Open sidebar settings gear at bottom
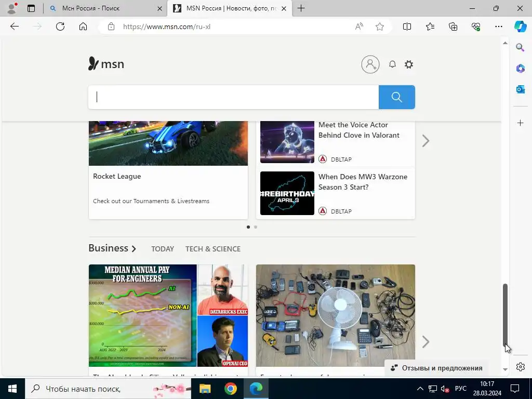 [x=520, y=367]
